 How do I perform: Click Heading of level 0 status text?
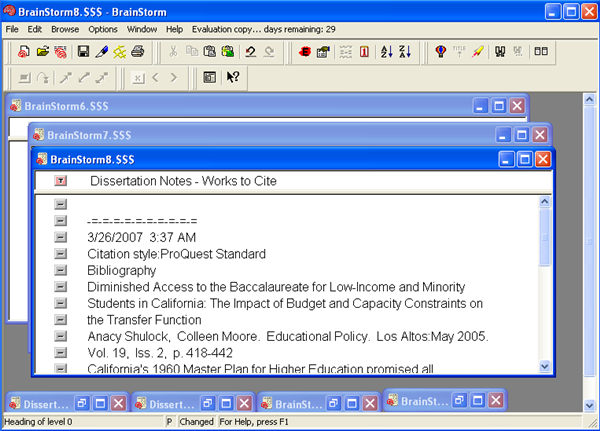coord(38,422)
